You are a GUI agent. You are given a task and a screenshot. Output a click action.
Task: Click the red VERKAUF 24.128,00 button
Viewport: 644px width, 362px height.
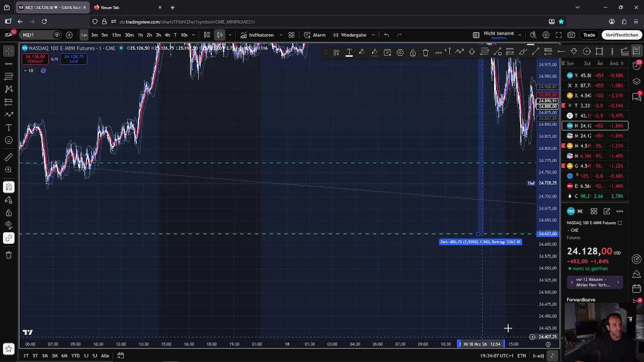pos(35,58)
